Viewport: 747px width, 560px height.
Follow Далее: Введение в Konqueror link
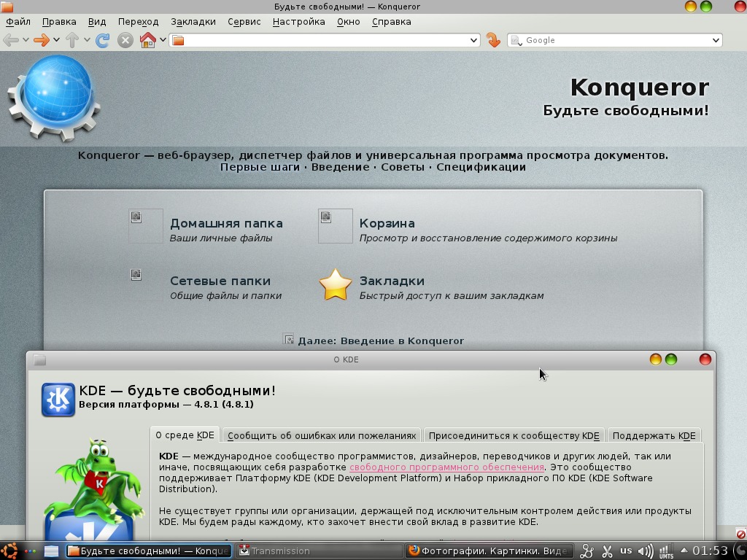(381, 341)
